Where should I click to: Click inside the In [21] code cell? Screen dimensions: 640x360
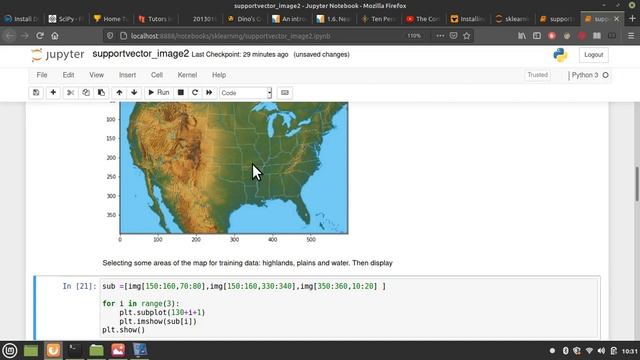point(349,308)
